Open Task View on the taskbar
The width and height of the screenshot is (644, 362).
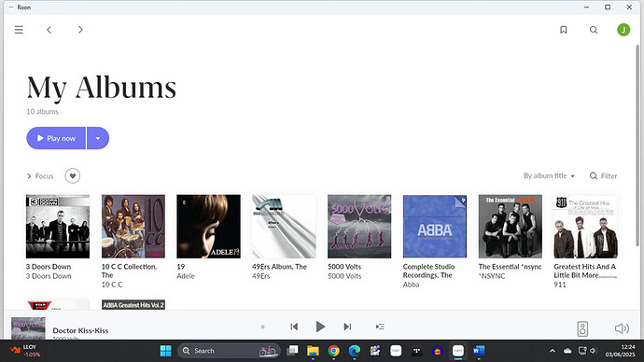[292, 351]
